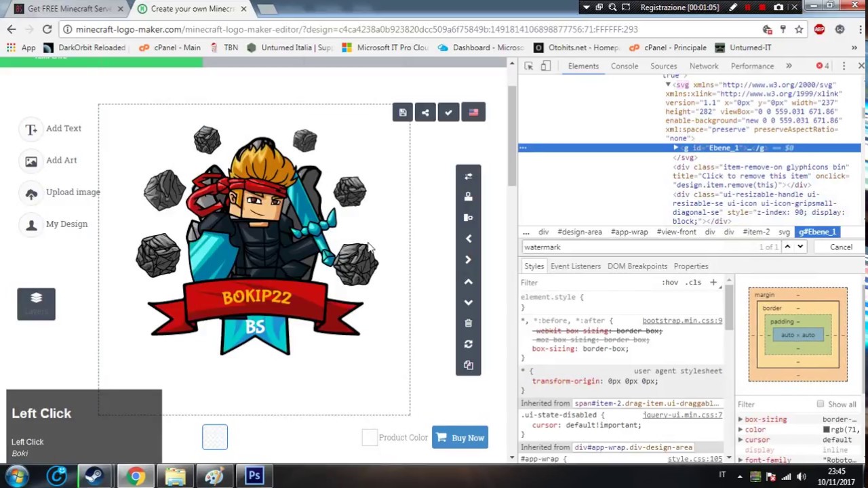Apply changes with the checkmark icon
This screenshot has width=868, height=488.
tap(448, 112)
